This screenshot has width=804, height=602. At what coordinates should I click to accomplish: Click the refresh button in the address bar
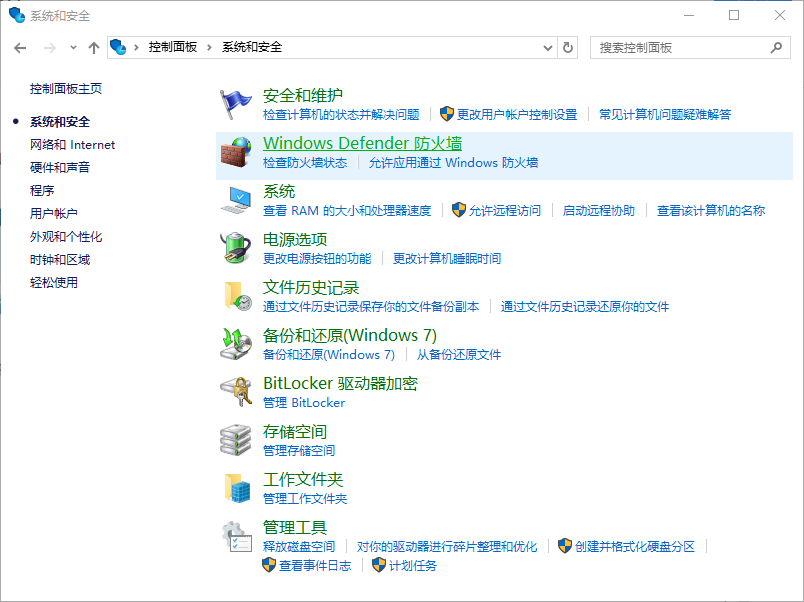tap(568, 47)
